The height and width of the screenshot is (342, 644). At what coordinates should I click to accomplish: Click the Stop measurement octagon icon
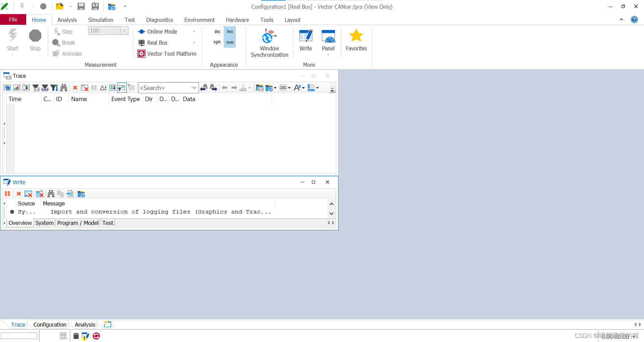click(x=35, y=36)
